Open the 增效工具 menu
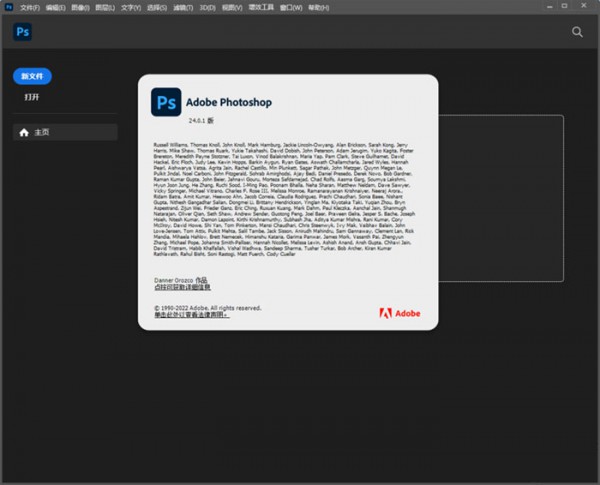600x485 pixels. (x=261, y=7)
